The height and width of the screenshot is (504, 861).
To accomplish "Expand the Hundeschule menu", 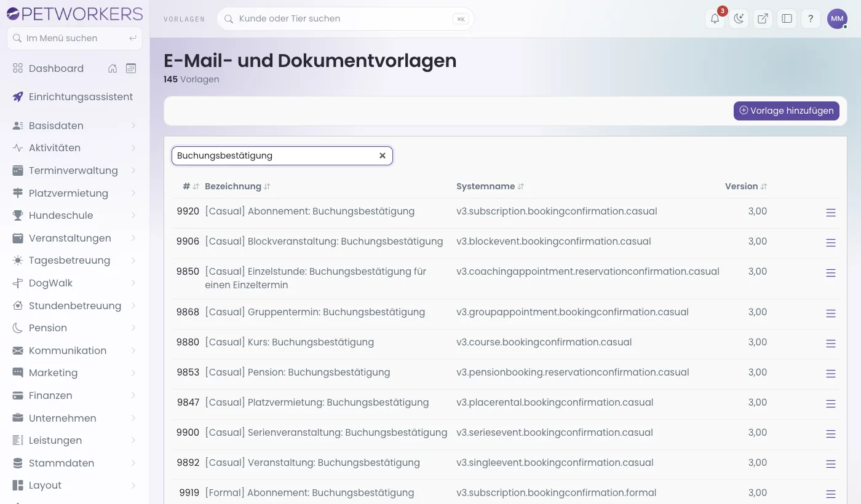I will coord(74,215).
